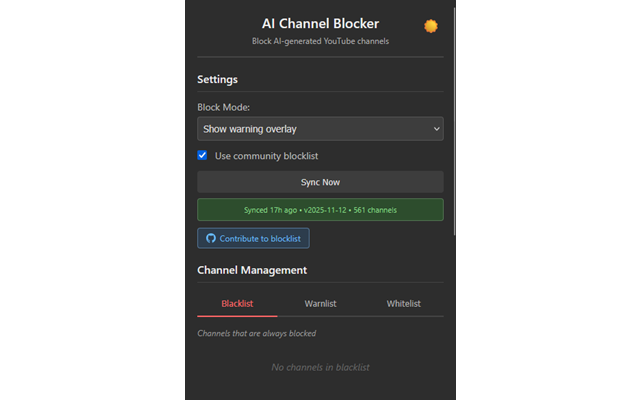Click the 'Use community blocklist' label
The height and width of the screenshot is (400, 640).
[266, 156]
